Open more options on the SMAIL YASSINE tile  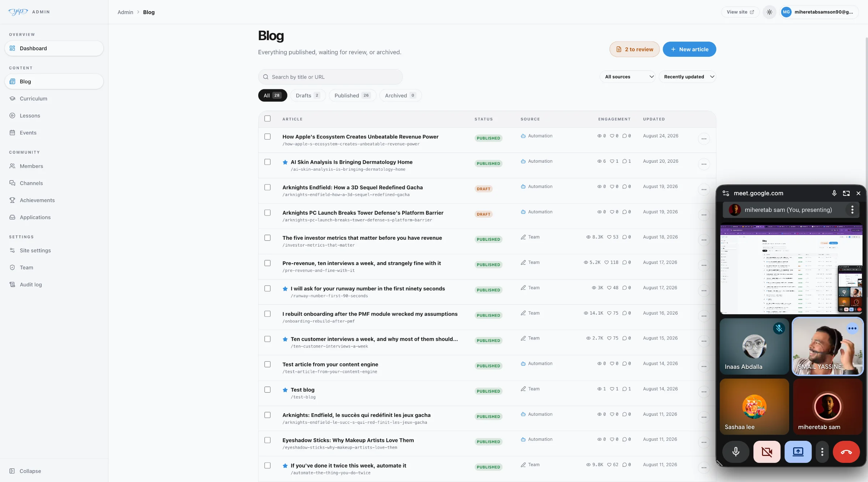[x=852, y=329]
